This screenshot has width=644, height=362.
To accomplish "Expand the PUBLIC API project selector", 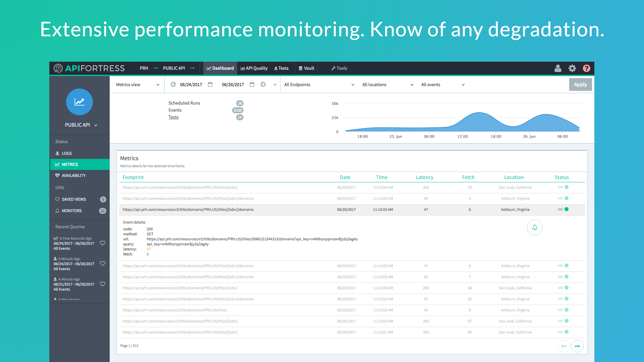I will click(x=81, y=125).
